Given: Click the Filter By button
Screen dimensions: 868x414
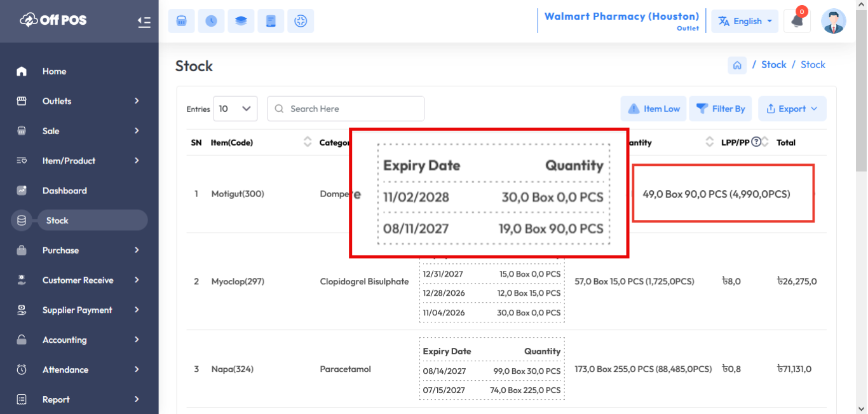Looking at the screenshot, I should [x=721, y=109].
